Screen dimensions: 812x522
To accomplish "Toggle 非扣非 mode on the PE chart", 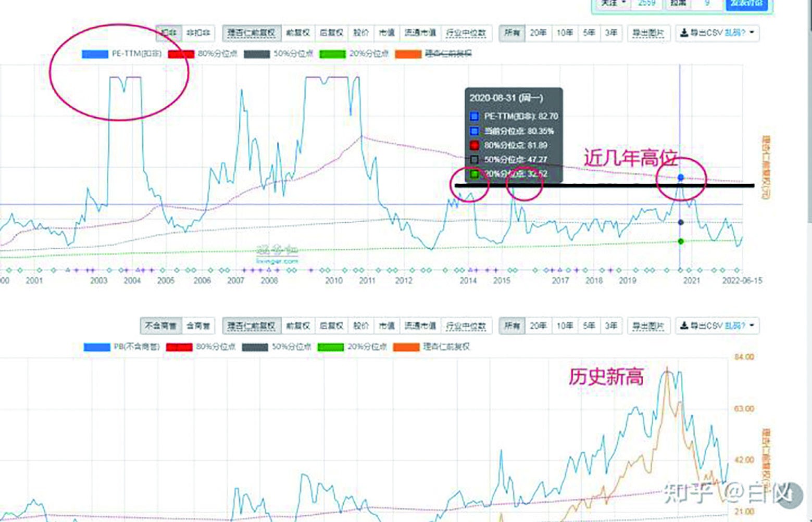I will coord(197,33).
